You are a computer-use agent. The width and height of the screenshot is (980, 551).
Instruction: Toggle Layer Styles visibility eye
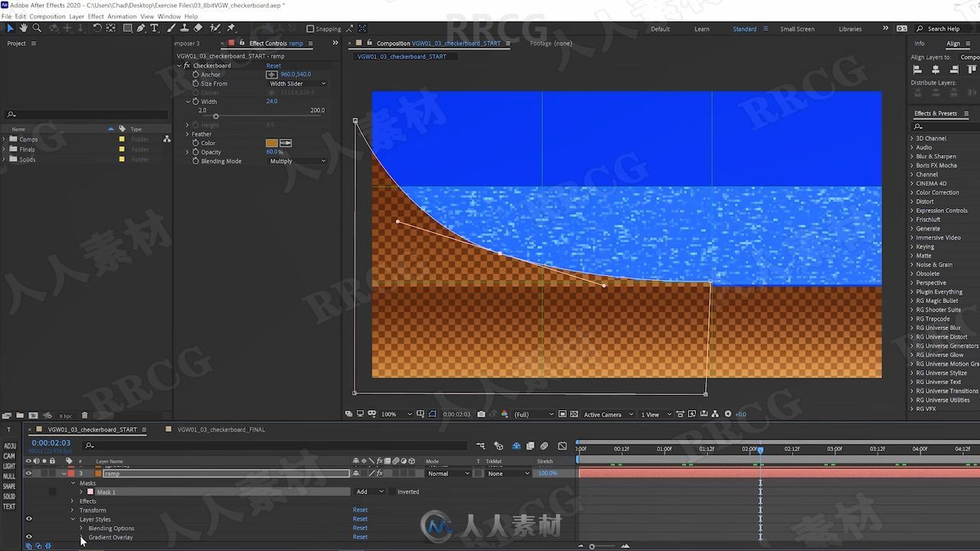29,519
